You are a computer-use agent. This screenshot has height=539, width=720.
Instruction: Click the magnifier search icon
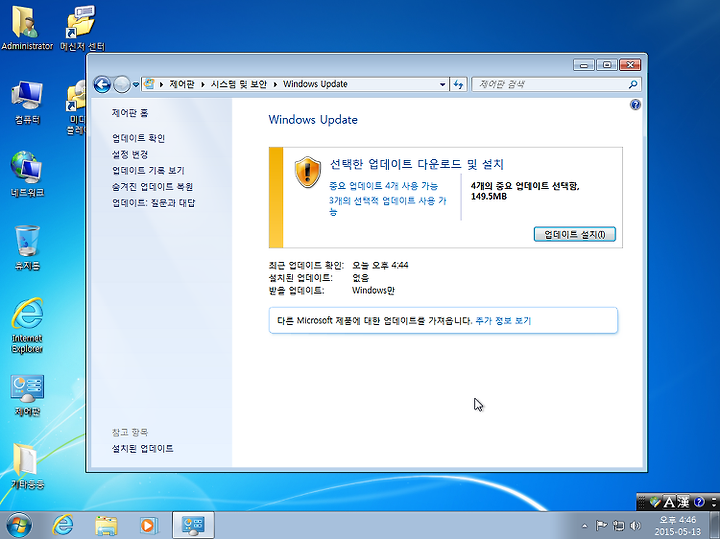pos(633,84)
